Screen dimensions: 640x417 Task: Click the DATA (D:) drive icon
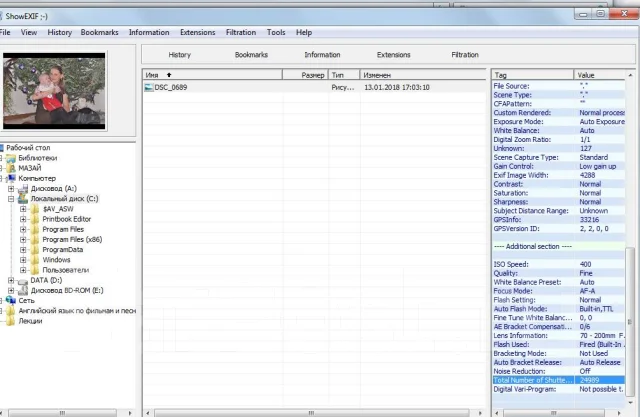pyautogui.click(x=23, y=281)
